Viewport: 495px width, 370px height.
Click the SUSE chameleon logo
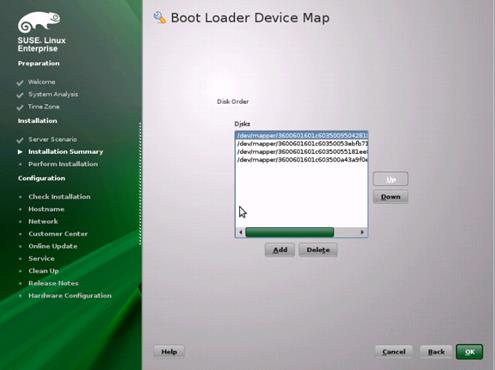[x=39, y=22]
